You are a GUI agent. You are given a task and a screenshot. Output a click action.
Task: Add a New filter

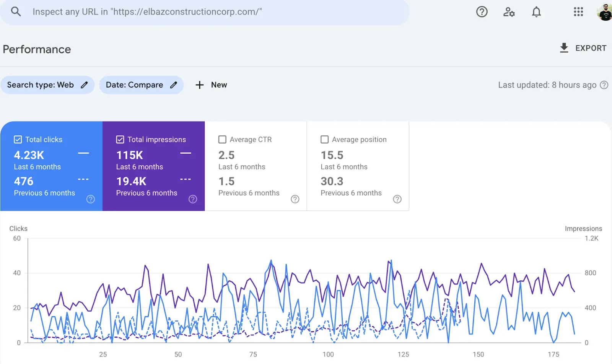[x=211, y=85]
